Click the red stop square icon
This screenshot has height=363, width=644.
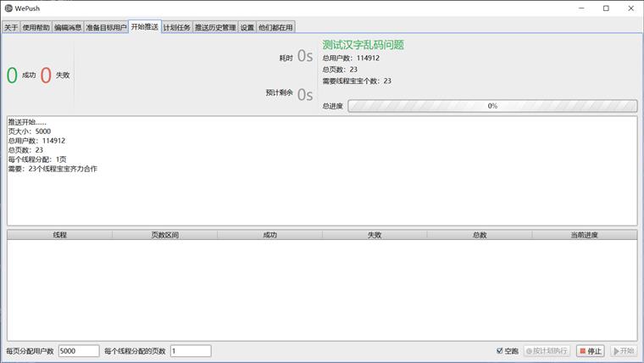tap(582, 351)
